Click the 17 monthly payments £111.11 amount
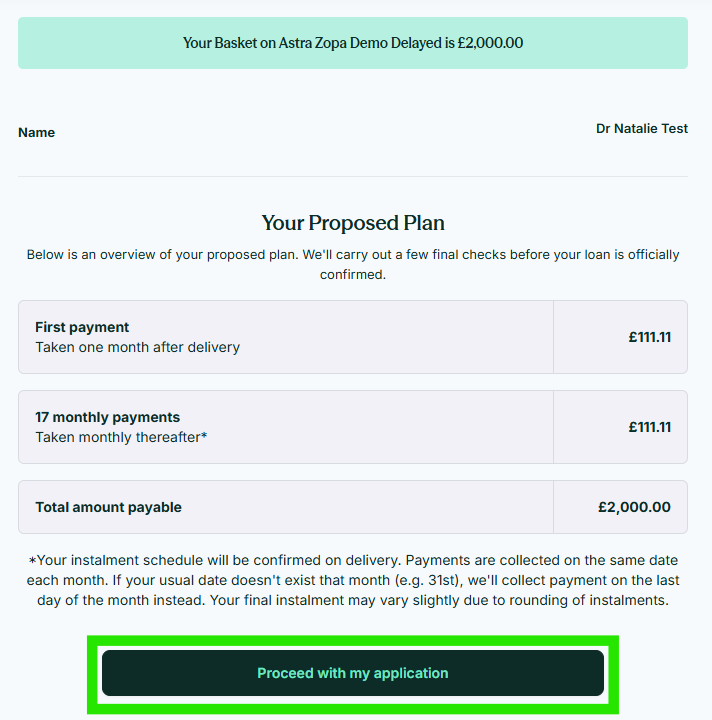 650,427
